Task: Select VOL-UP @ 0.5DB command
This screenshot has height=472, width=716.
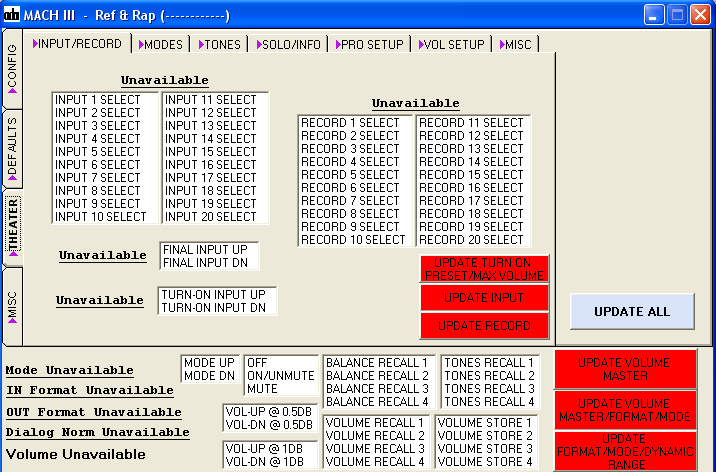Action: pos(268,412)
